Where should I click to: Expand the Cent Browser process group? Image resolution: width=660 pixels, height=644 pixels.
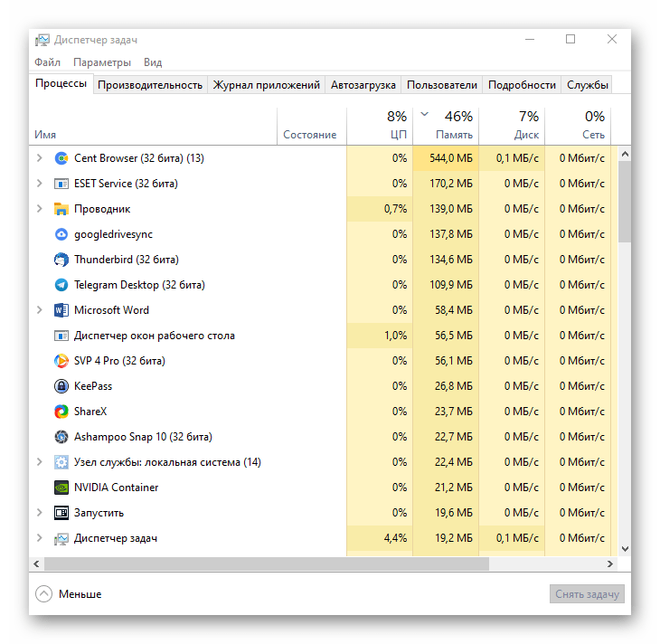(40, 158)
